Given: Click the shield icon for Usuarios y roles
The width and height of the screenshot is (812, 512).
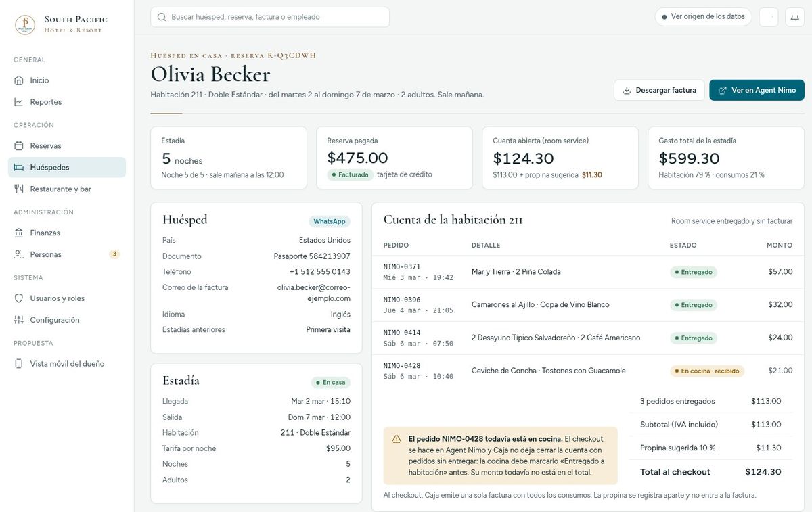Looking at the screenshot, I should [18, 298].
